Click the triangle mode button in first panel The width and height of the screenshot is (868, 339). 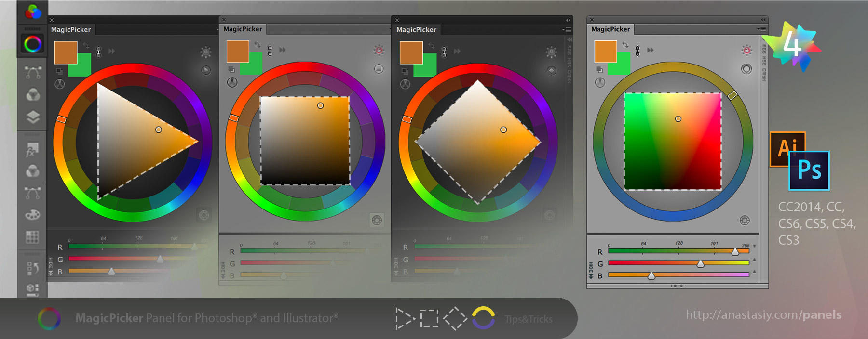click(x=206, y=70)
